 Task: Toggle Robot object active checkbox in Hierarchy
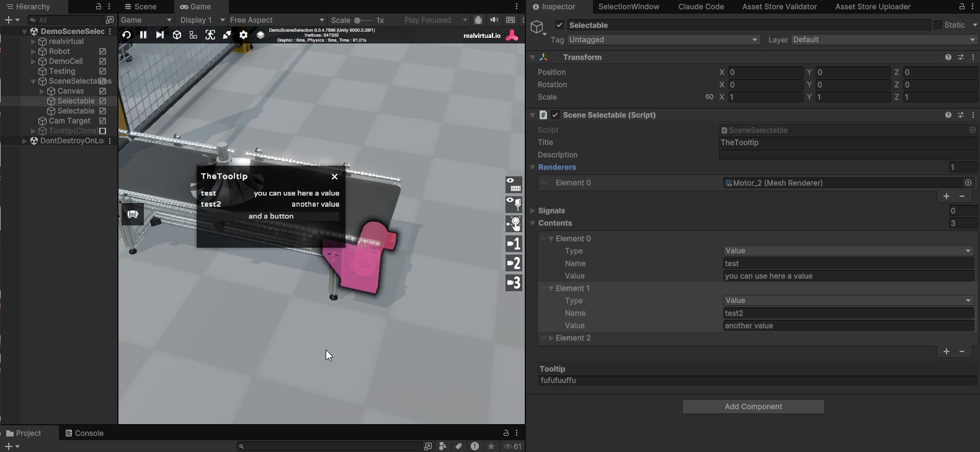point(103,52)
